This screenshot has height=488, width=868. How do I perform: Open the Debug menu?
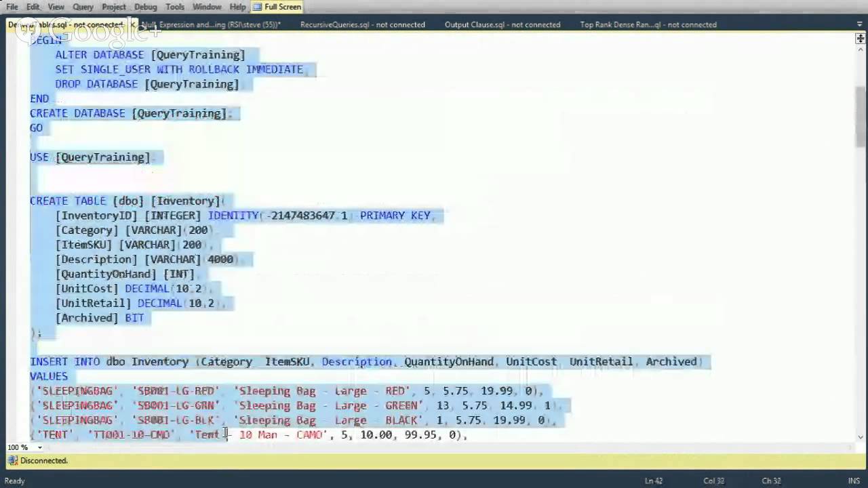145,7
